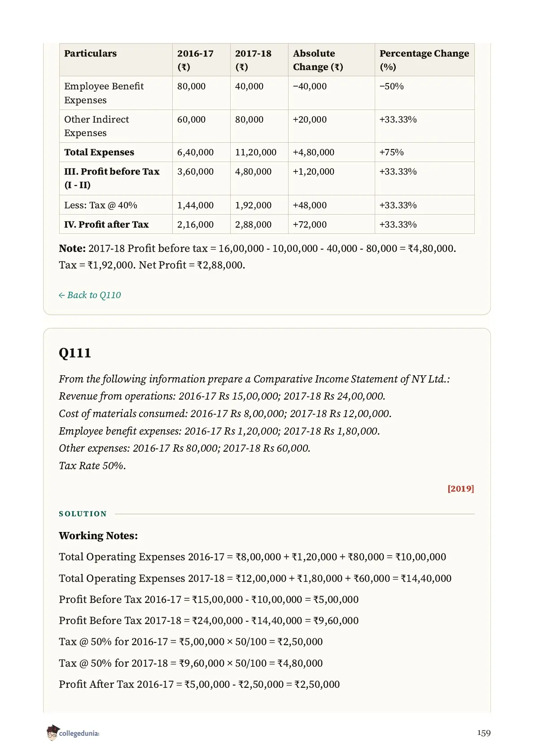Select the 2016-17 column header
Viewport: 534px width, 756px height.
pyautogui.click(x=195, y=60)
